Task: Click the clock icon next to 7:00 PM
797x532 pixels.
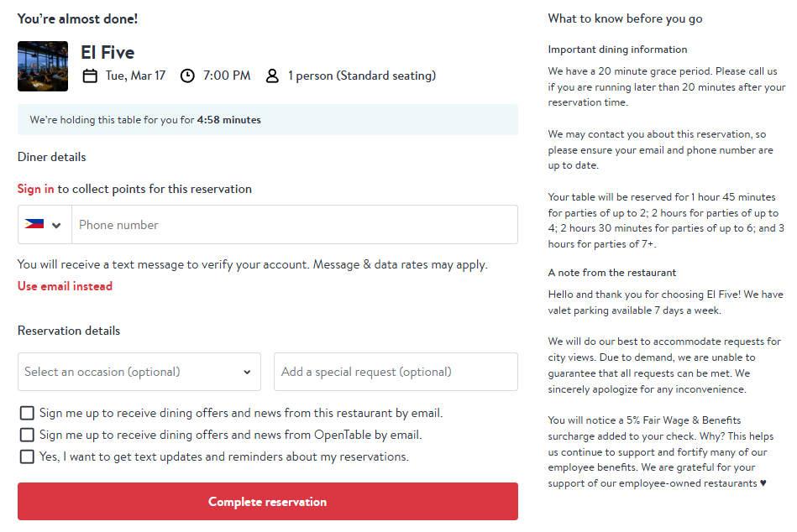Action: (x=187, y=76)
